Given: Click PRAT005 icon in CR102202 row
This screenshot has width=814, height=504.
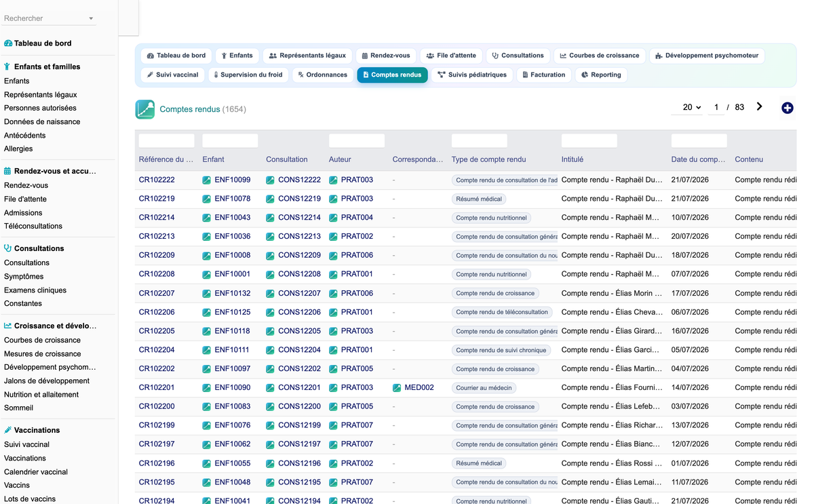Looking at the screenshot, I should pos(333,369).
